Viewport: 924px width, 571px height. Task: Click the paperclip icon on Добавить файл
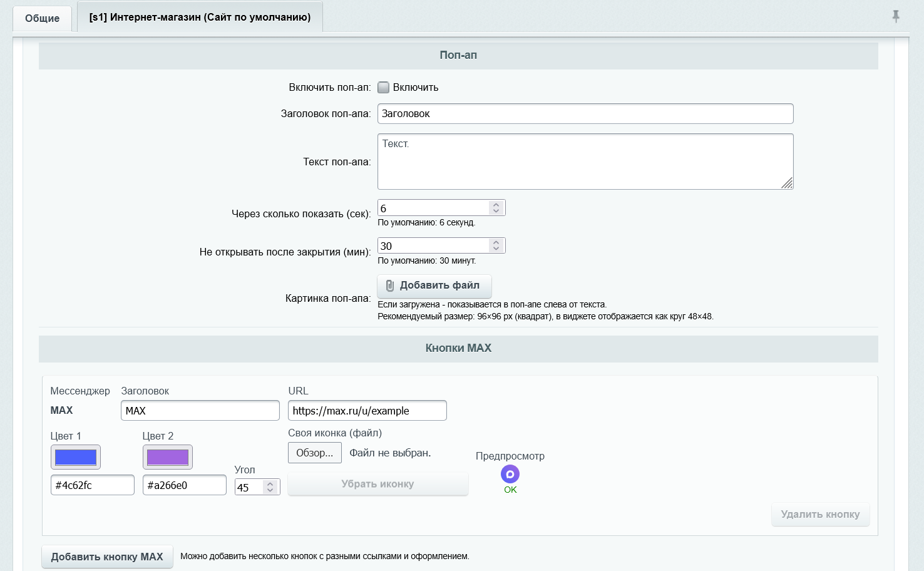[x=390, y=285]
